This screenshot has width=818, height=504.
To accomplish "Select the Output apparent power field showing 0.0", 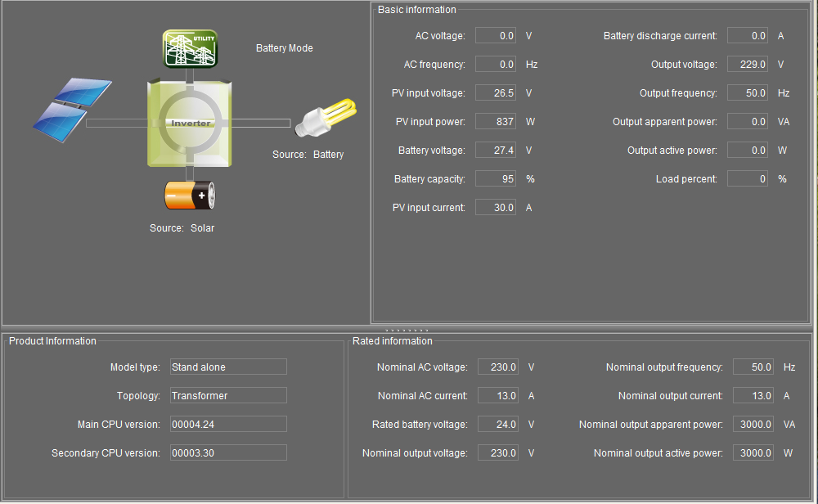I will (748, 122).
